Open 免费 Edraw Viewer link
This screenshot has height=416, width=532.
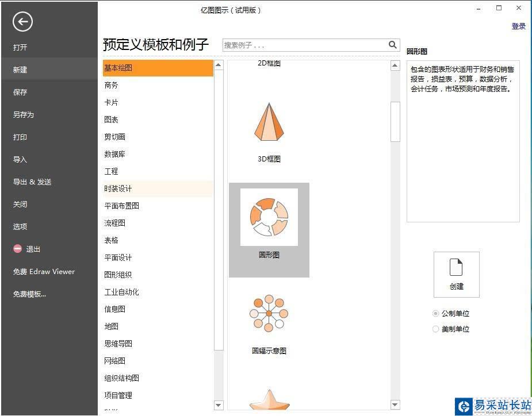(44, 272)
